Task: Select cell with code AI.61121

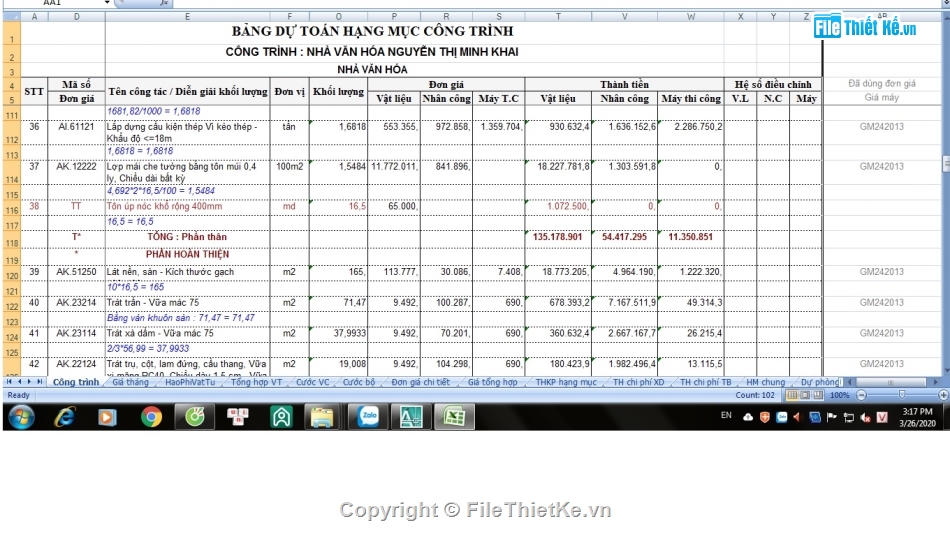Action: coord(76,133)
